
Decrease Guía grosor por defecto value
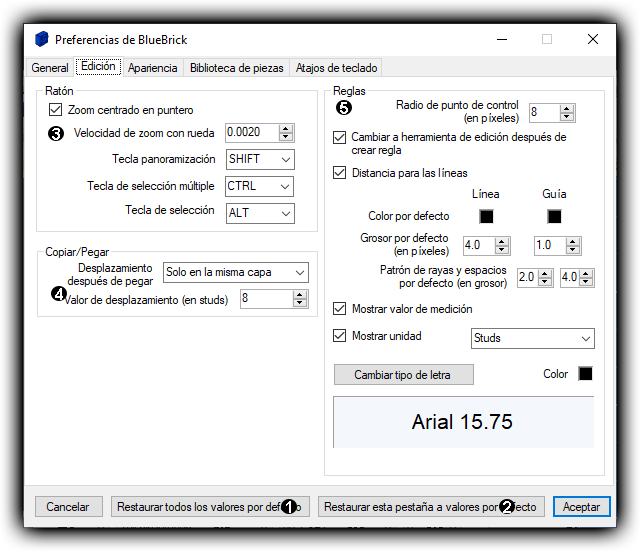coord(573,250)
